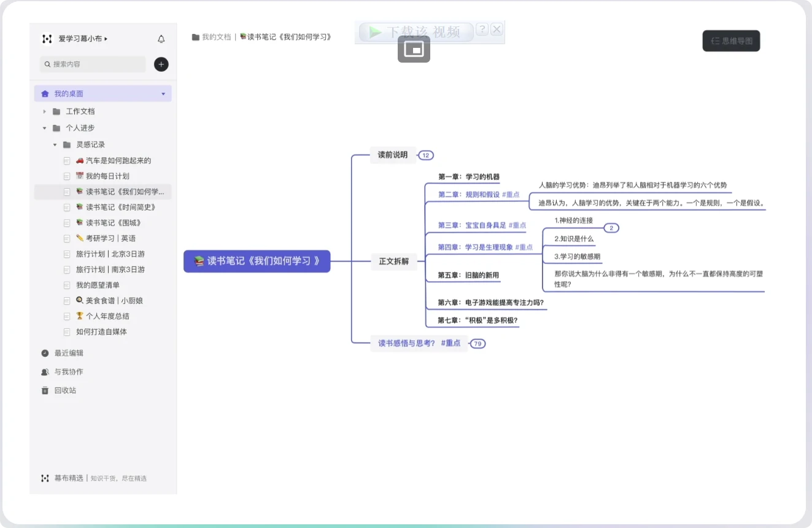Click the folder icon of 个人进步

pos(56,128)
